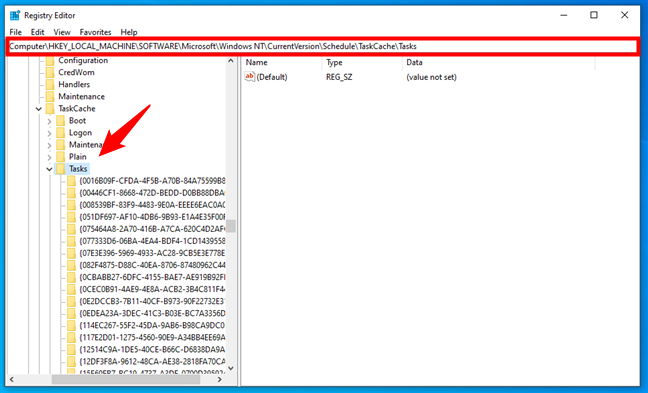This screenshot has width=648, height=393.
Task: Expand the Maintenance subkey under TaskCache
Action: coord(49,145)
